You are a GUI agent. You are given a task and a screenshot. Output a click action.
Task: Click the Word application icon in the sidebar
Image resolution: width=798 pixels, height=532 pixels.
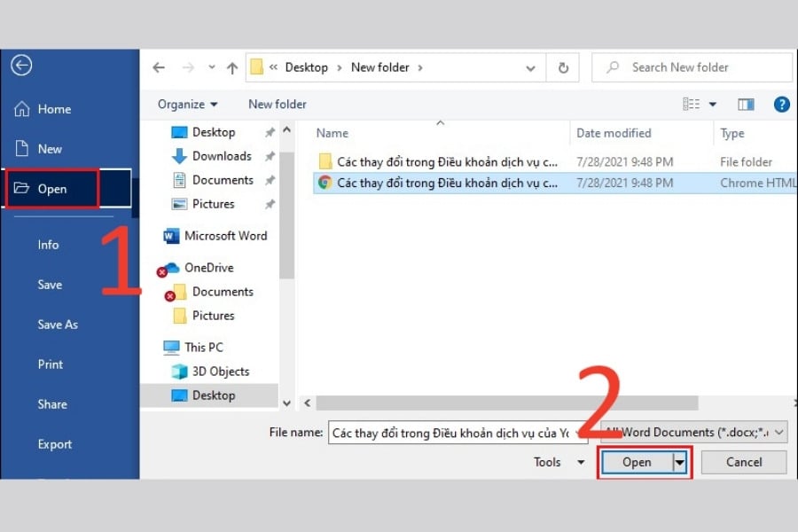pos(170,236)
